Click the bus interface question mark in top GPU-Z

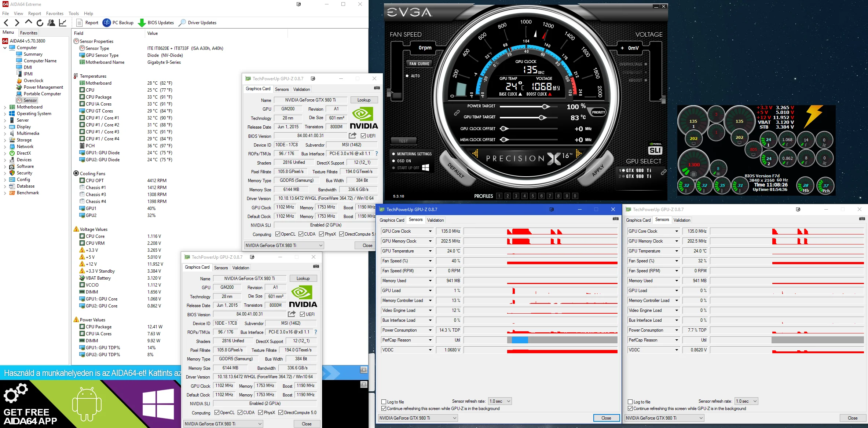coord(376,154)
